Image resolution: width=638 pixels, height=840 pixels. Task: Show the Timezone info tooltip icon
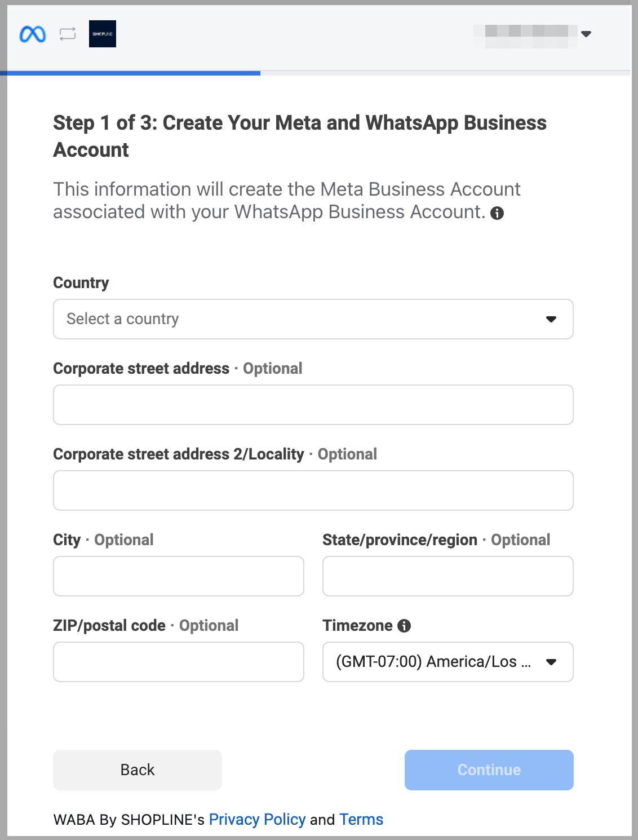tap(404, 626)
